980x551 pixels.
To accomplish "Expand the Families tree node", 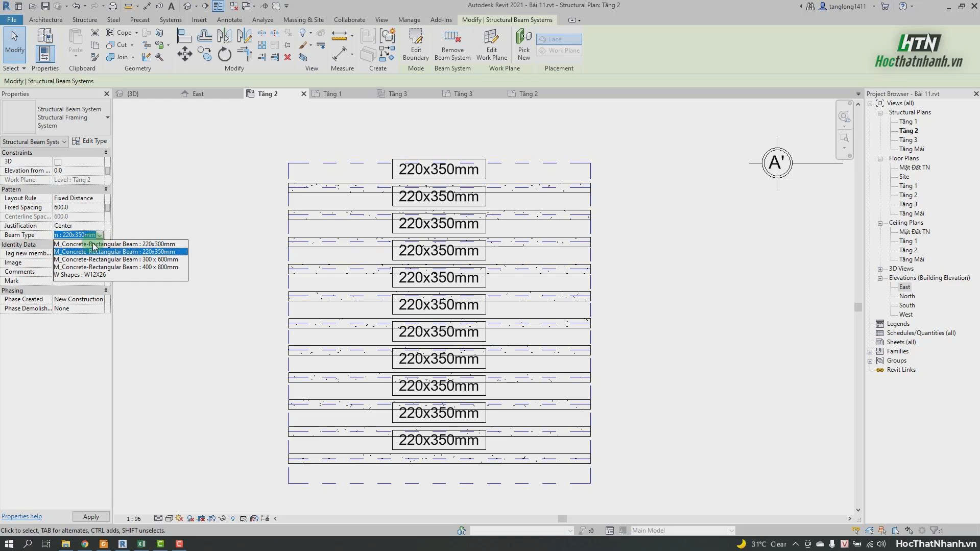I will point(870,352).
